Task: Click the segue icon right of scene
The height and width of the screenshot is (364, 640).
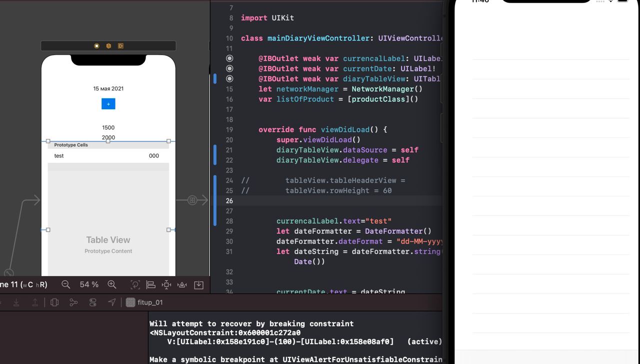Action: coord(192,200)
